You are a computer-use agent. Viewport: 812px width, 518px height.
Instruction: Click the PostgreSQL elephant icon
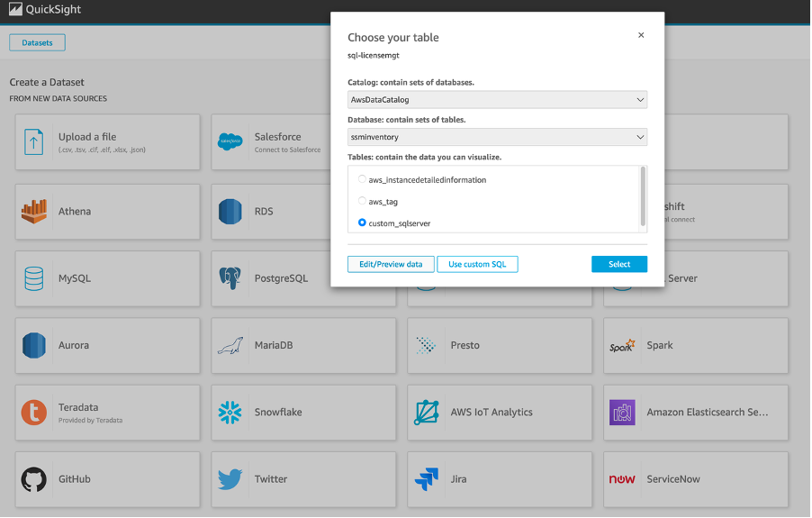230,278
